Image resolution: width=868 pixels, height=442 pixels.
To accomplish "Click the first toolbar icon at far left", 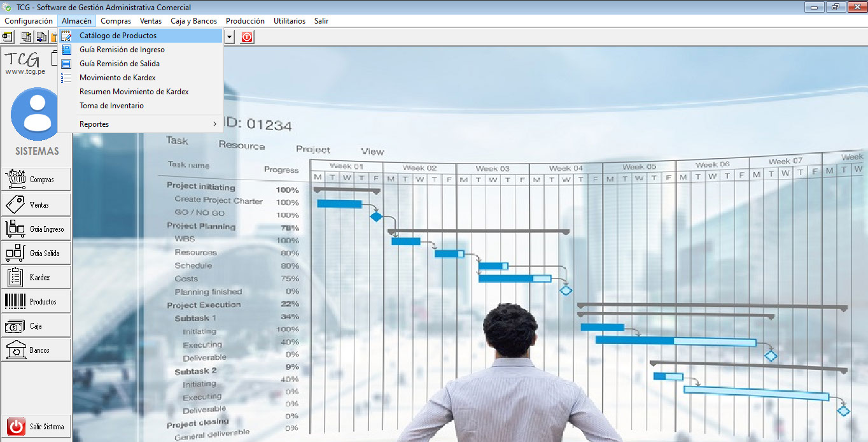I will pyautogui.click(x=8, y=37).
